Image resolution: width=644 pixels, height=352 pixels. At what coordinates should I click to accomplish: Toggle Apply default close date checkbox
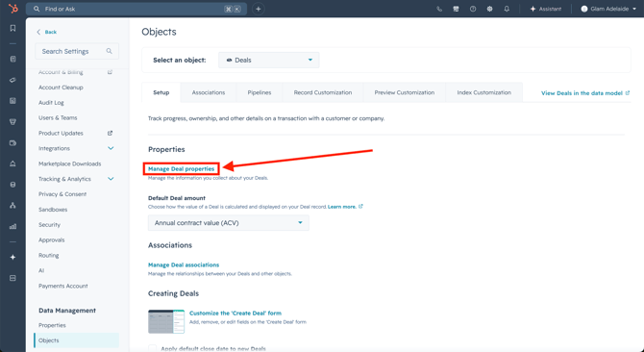coord(153,349)
